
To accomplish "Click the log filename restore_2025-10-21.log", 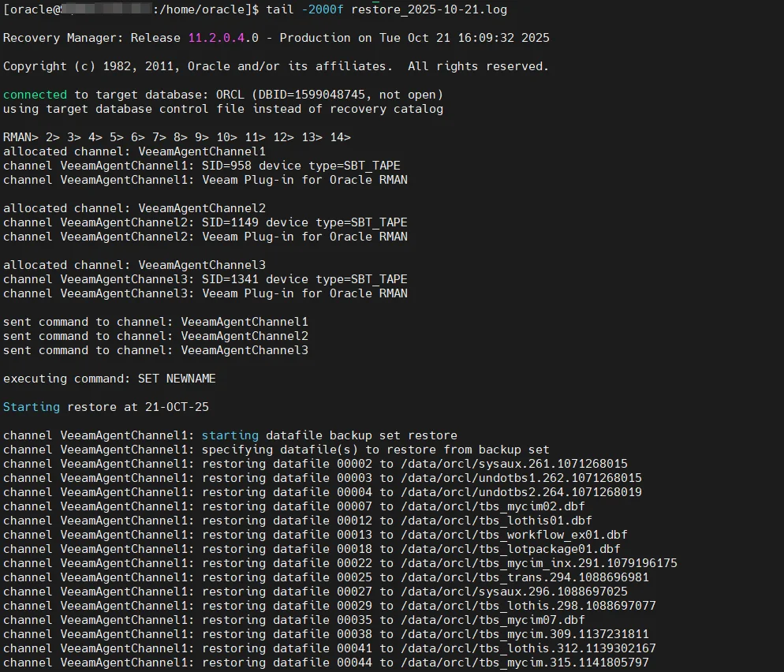I will tap(428, 9).
